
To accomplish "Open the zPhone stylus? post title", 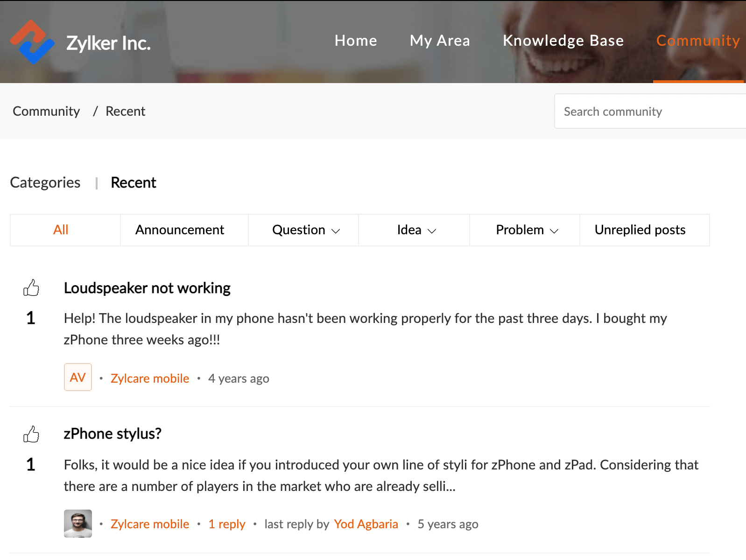I will coord(113,434).
